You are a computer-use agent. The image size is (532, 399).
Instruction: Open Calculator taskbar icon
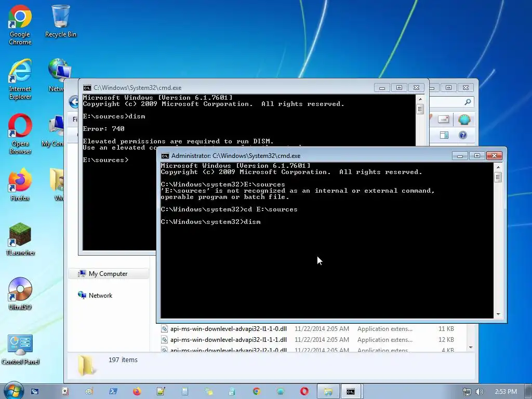click(185, 392)
